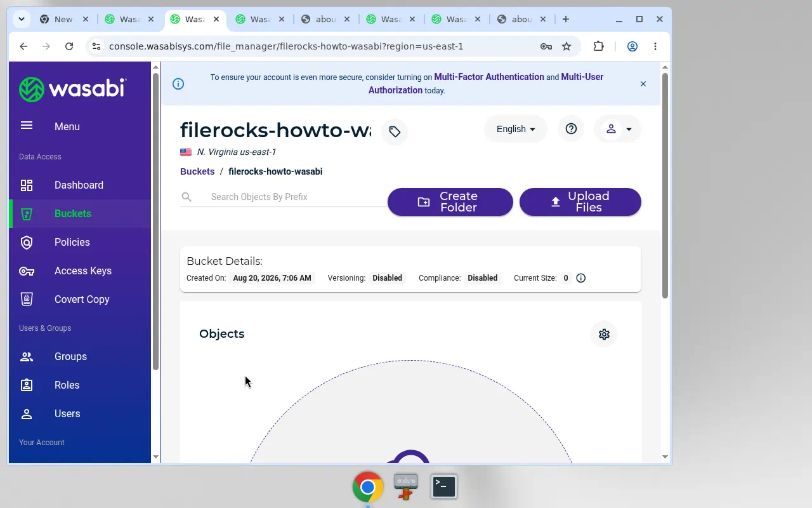Image resolution: width=812 pixels, height=508 pixels.
Task: Open the Dashboard sidebar item
Action: tap(80, 185)
